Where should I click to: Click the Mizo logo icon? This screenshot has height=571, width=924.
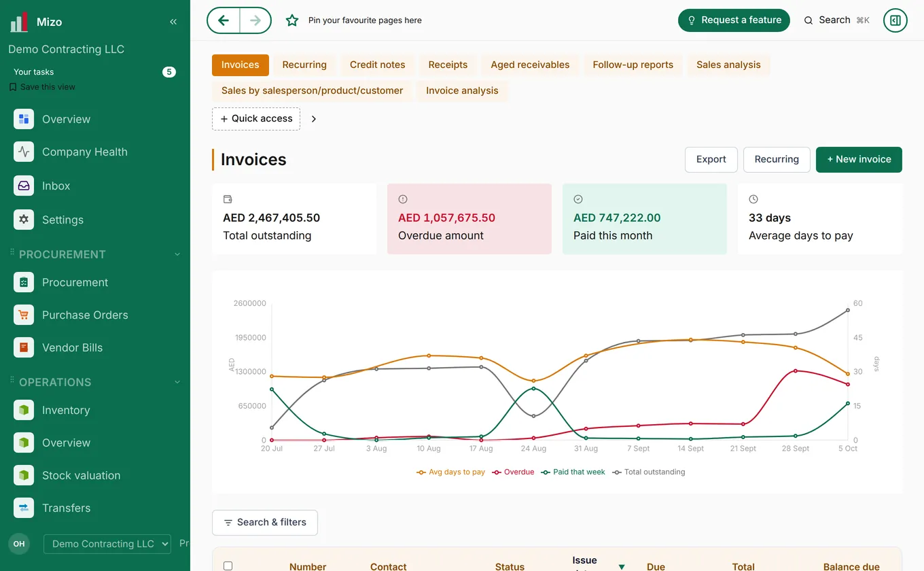click(19, 22)
